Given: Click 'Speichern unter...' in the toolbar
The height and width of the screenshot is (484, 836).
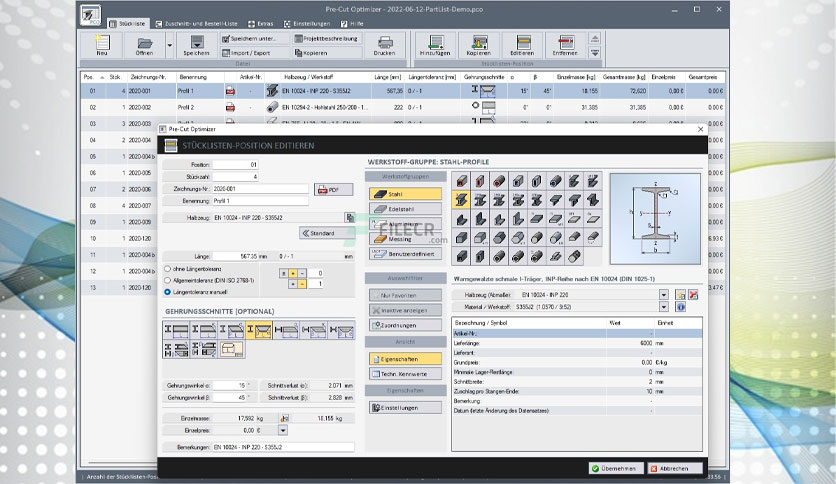Looking at the screenshot, I should (x=254, y=39).
